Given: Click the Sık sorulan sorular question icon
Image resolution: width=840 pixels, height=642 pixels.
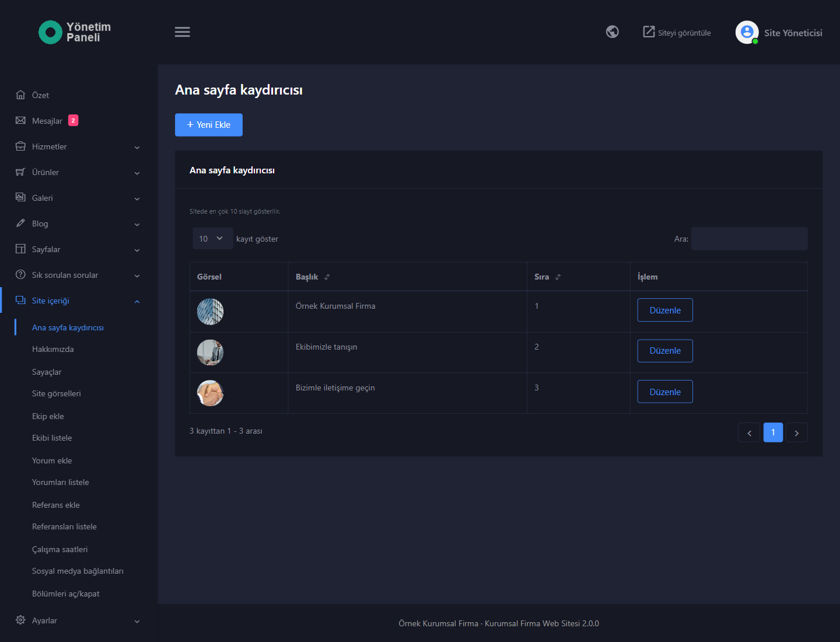Looking at the screenshot, I should click(x=20, y=274).
